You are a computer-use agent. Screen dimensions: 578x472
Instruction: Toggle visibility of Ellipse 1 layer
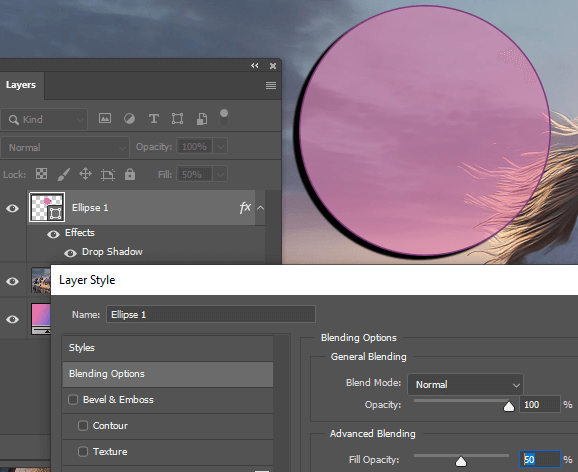[12, 208]
